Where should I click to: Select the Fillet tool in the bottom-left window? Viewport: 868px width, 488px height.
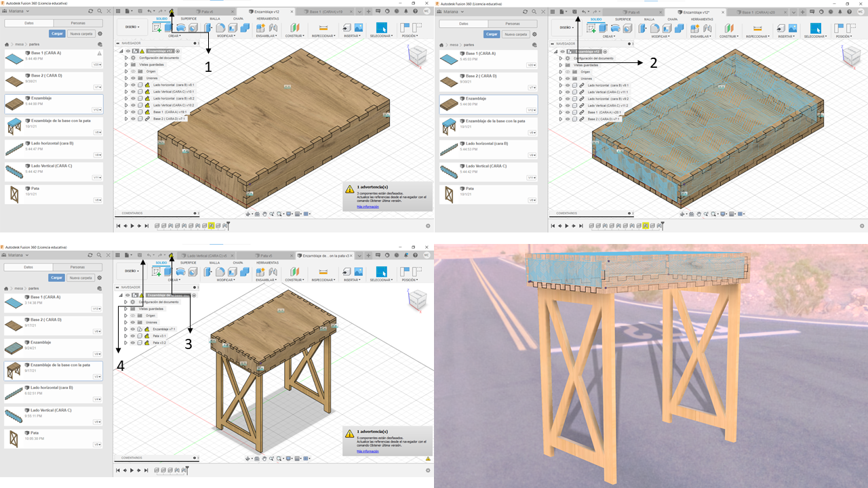click(x=220, y=271)
